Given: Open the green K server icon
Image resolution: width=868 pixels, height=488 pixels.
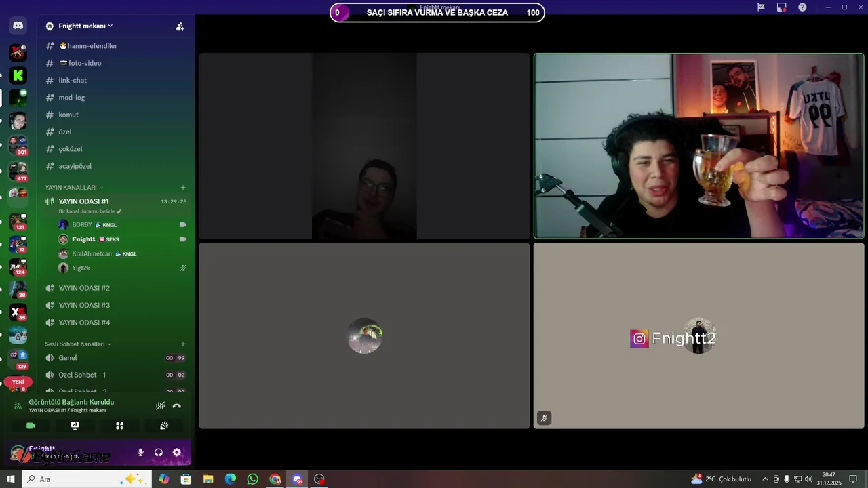Looking at the screenshot, I should [x=18, y=75].
